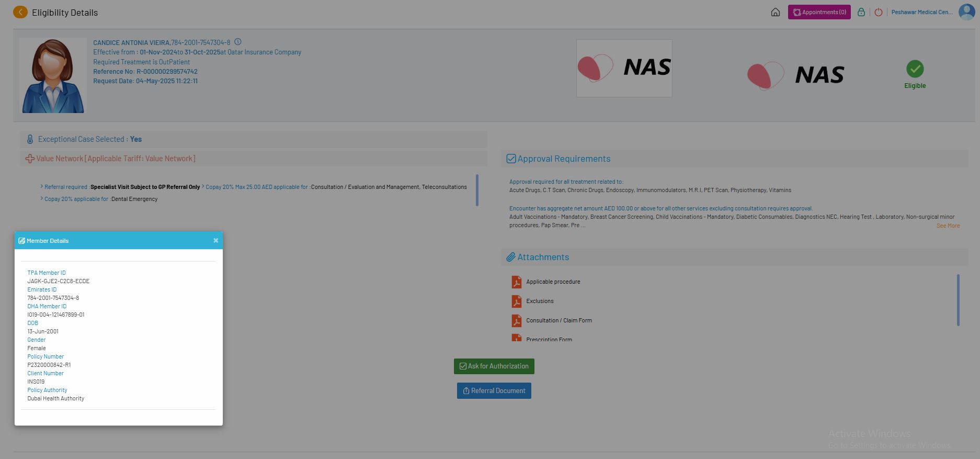Screen dimensions: 980x459
Task: Click the Referral Document button
Action: (x=494, y=391)
